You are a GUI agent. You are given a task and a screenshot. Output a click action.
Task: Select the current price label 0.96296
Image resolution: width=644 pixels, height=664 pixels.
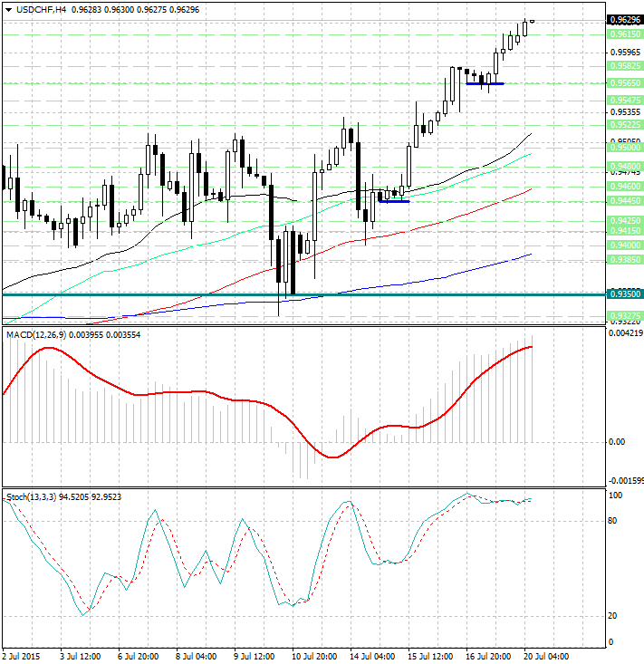click(625, 20)
